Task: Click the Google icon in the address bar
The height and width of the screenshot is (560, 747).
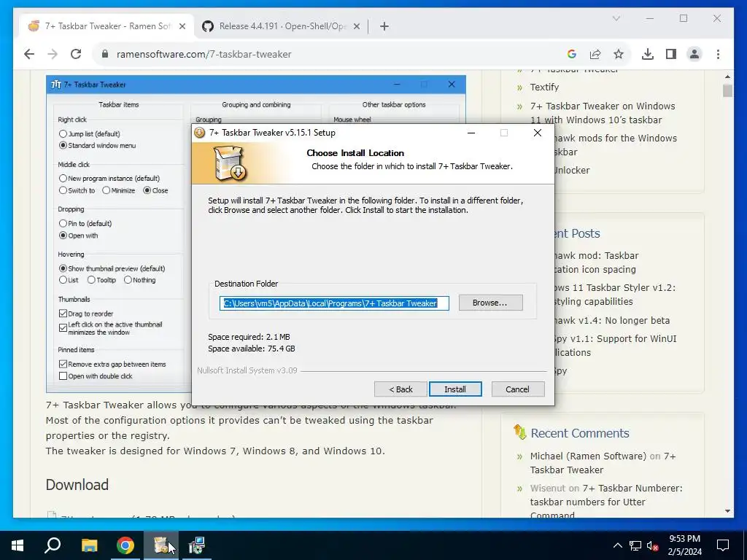Action: coord(572,54)
